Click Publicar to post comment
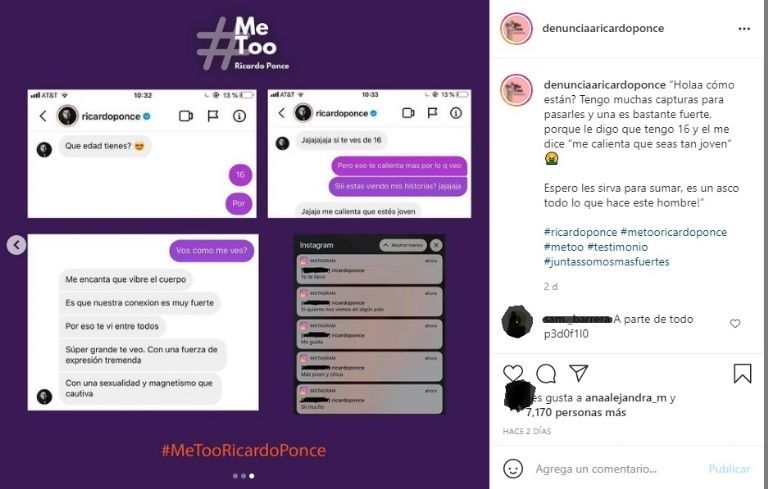 coord(729,469)
